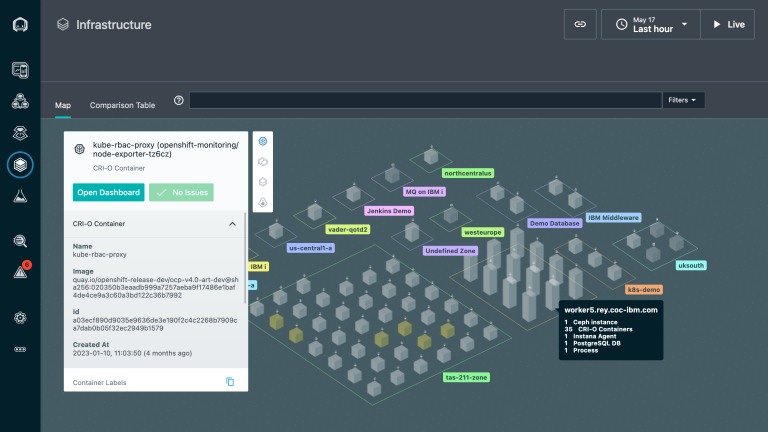Viewport: 768px width, 432px height.
Task: Click the Open Dashboard button
Action: (x=108, y=192)
